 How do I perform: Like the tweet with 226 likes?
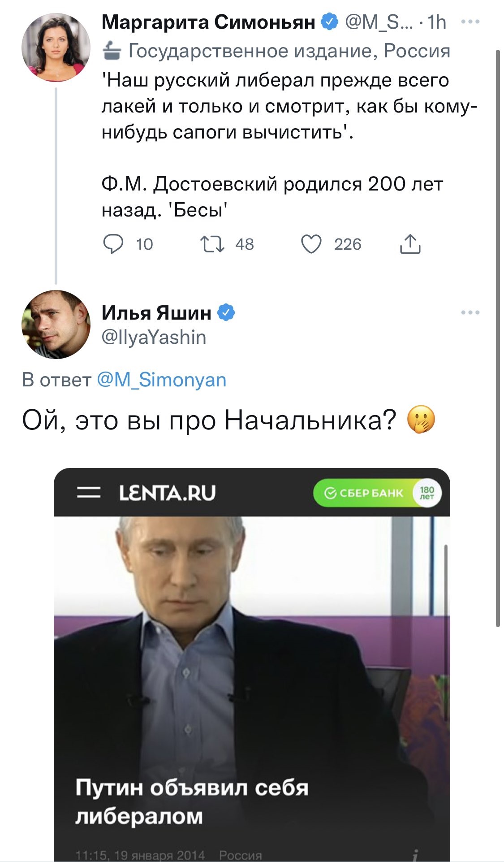coord(311,244)
